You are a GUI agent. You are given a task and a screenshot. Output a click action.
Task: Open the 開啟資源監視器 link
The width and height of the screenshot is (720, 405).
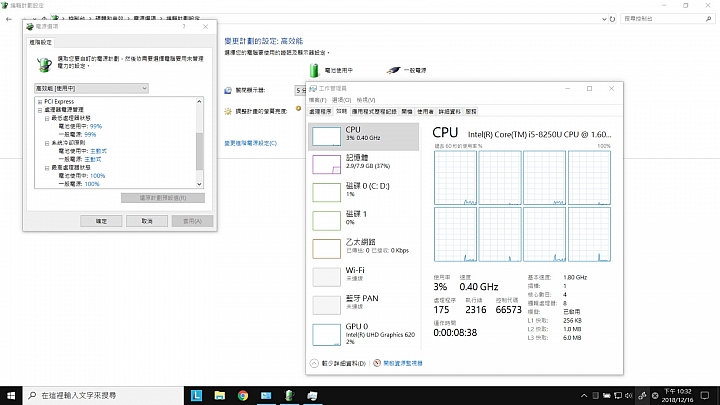403,363
